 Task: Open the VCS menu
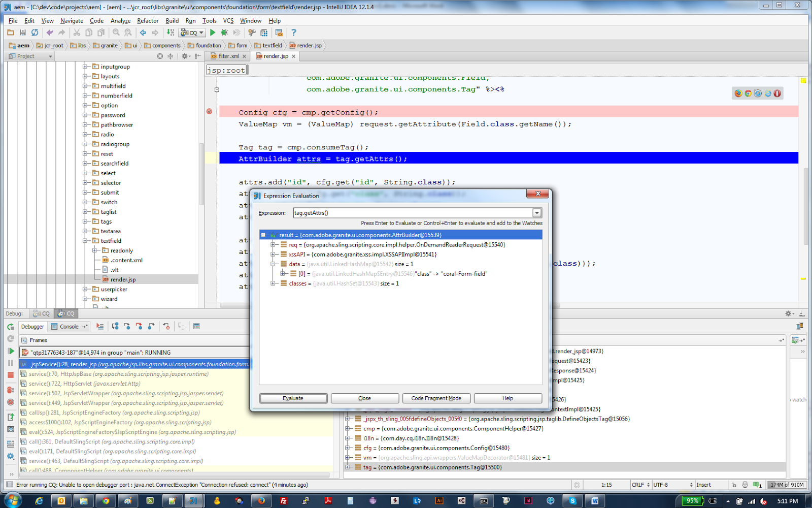click(228, 21)
